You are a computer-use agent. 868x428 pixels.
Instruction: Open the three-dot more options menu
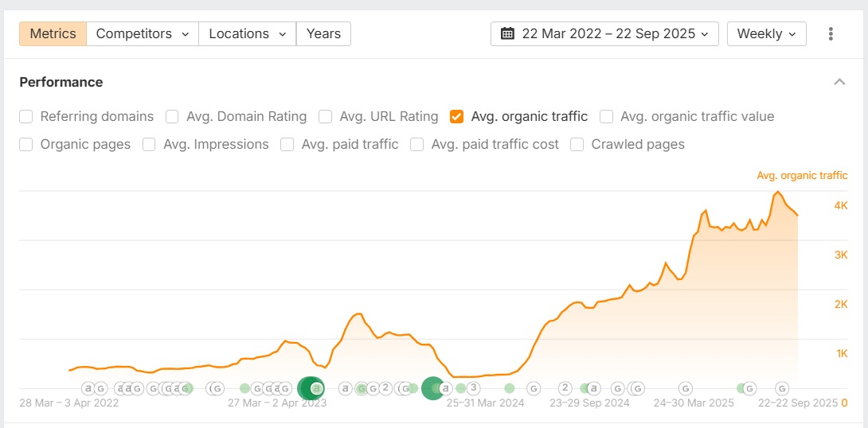831,34
